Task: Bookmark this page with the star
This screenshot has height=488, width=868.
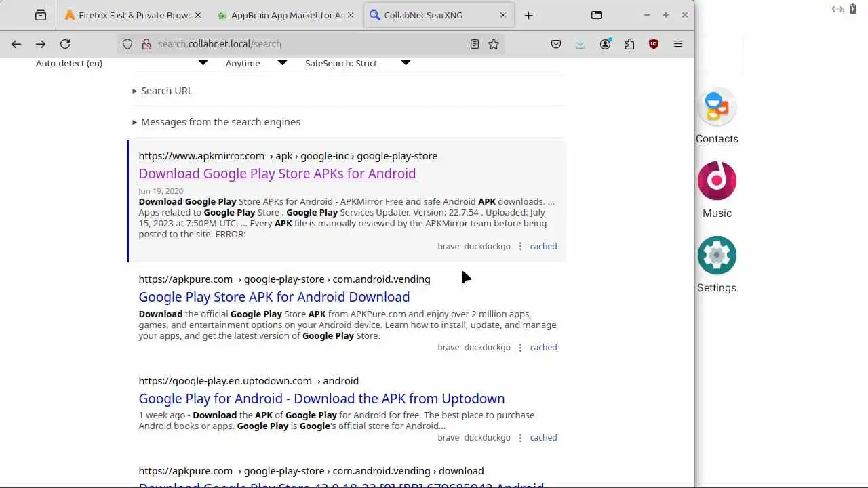Action: [494, 44]
